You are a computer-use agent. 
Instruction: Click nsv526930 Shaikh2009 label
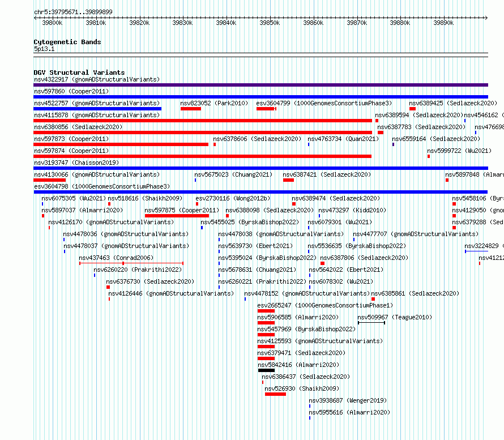[302, 388]
